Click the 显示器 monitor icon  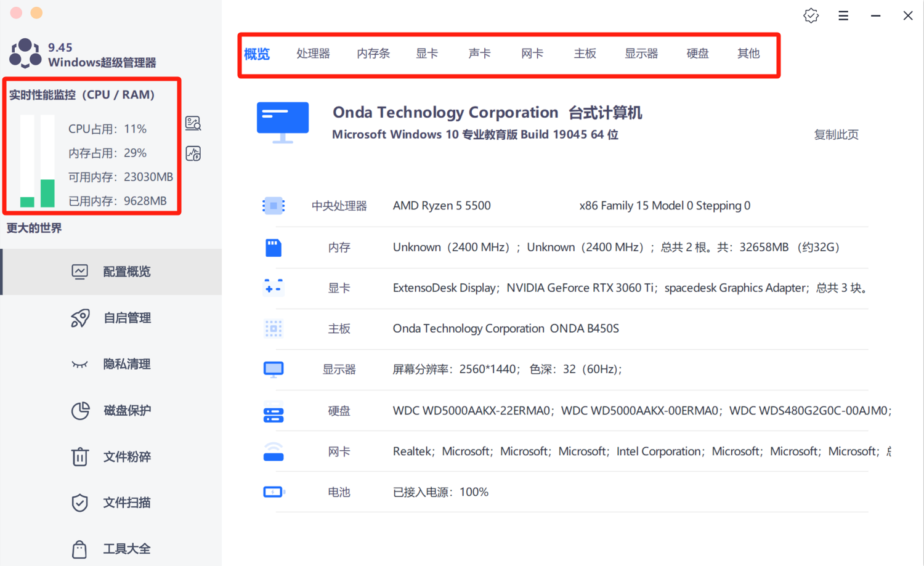[274, 370]
